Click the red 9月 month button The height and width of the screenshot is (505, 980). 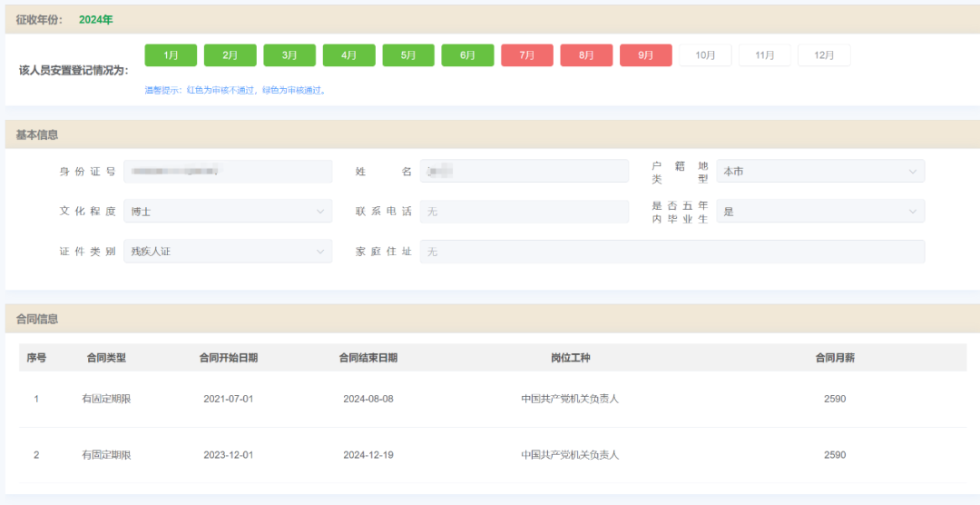tap(646, 55)
